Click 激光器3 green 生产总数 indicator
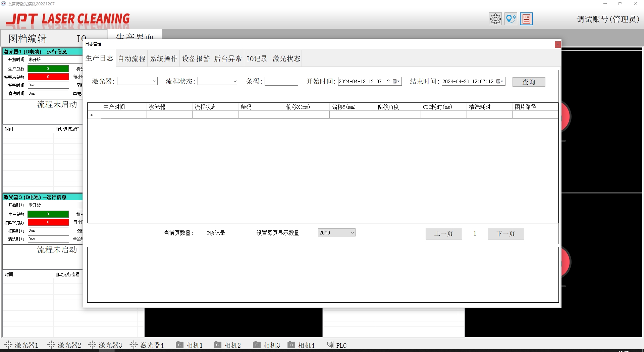This screenshot has height=352, width=644. point(48,214)
